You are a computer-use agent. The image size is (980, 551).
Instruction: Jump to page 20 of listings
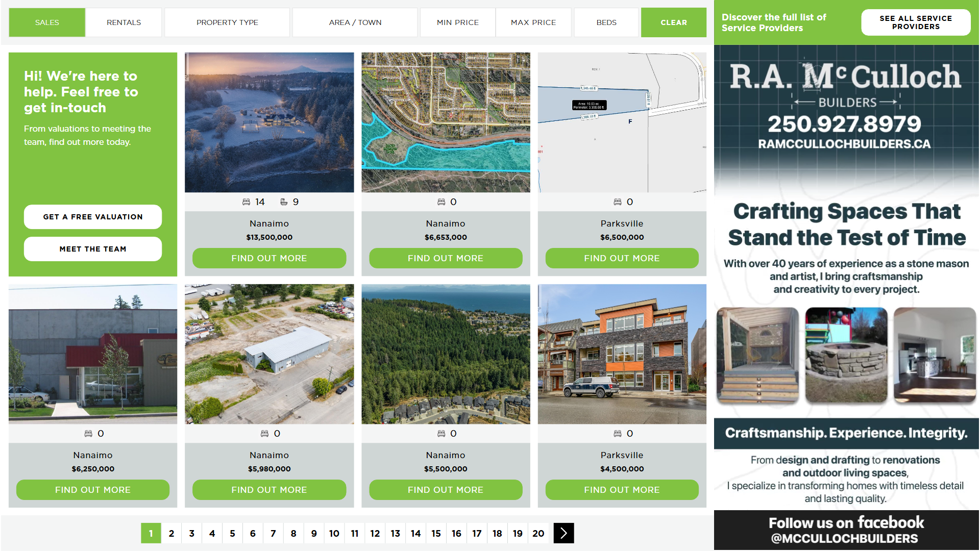[x=538, y=533]
